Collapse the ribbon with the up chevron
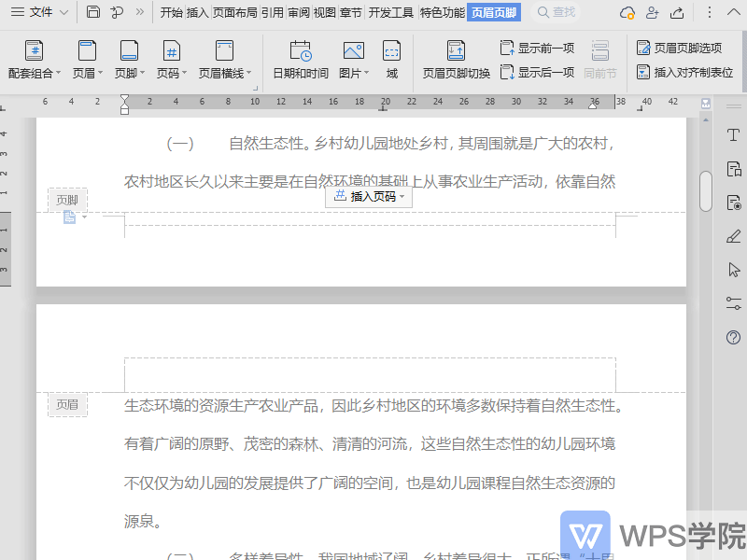This screenshot has height=560, width=747. (734, 12)
